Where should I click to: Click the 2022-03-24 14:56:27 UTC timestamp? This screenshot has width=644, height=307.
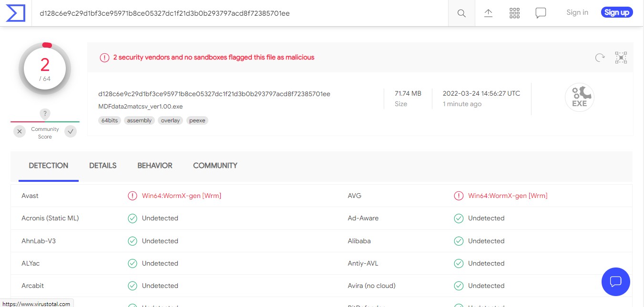(481, 93)
